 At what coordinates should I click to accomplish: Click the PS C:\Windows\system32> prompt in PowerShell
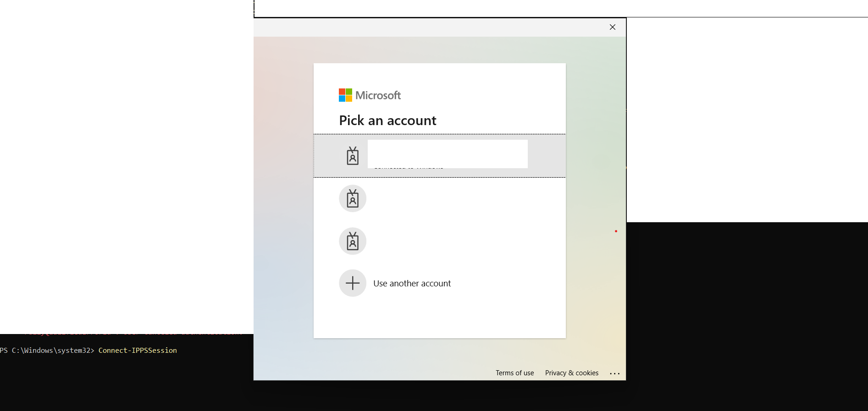47,351
